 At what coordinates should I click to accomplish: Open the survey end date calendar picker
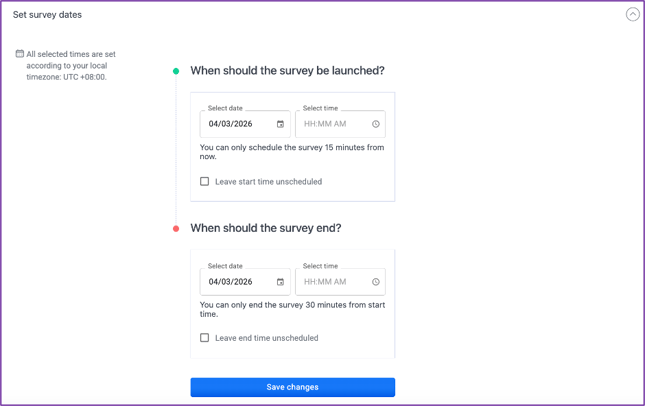pyautogui.click(x=280, y=282)
